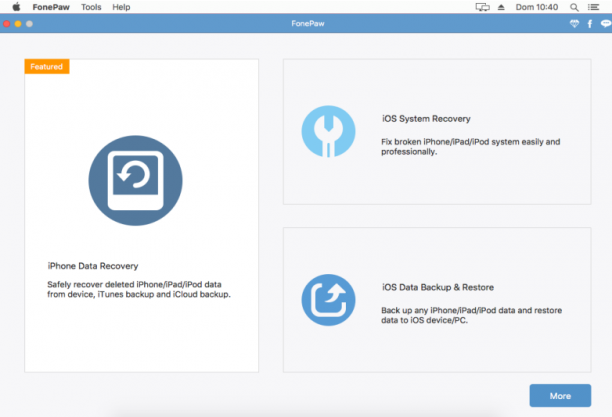Open the Tools menu

(91, 7)
